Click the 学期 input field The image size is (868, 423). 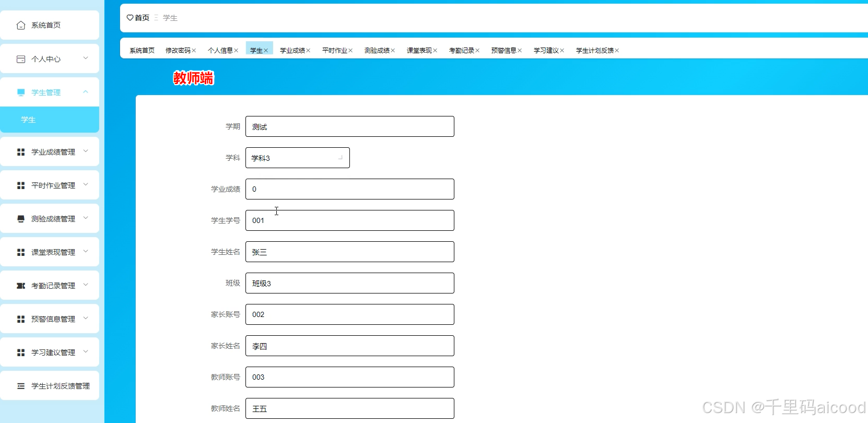click(350, 126)
